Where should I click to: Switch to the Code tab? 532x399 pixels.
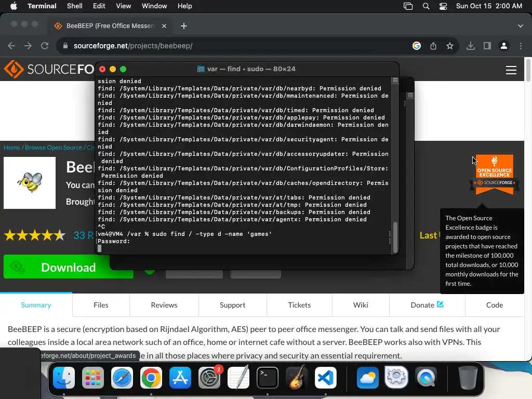pos(495,304)
